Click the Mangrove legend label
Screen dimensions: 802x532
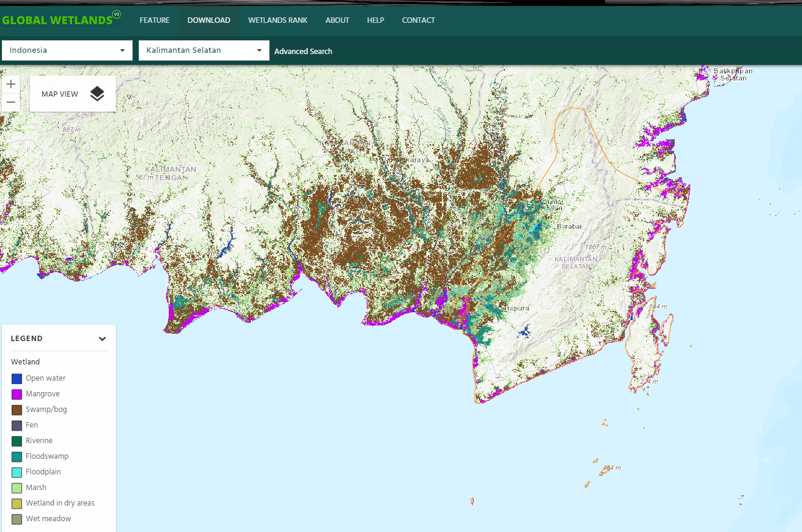coord(43,394)
